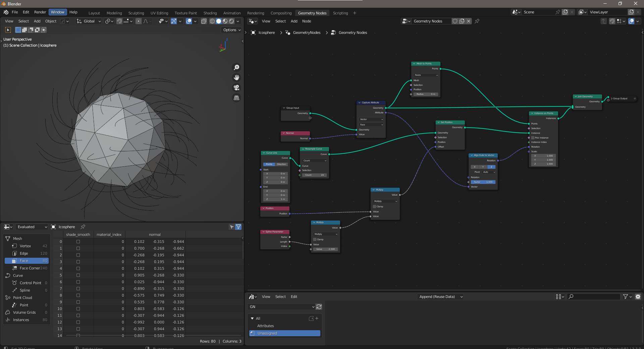The height and width of the screenshot is (349, 644).
Task: Toggle camera view icon in viewport
Action: pyautogui.click(x=236, y=88)
